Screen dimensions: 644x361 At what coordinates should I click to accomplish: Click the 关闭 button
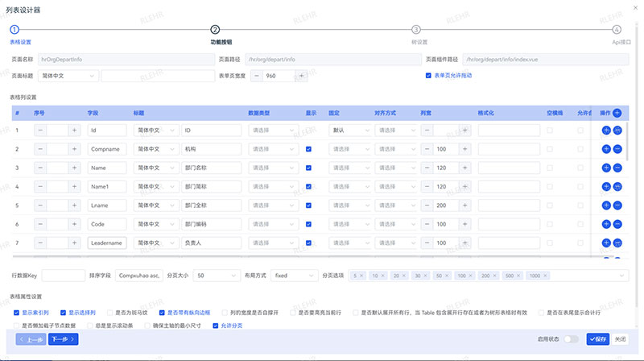(x=620, y=339)
